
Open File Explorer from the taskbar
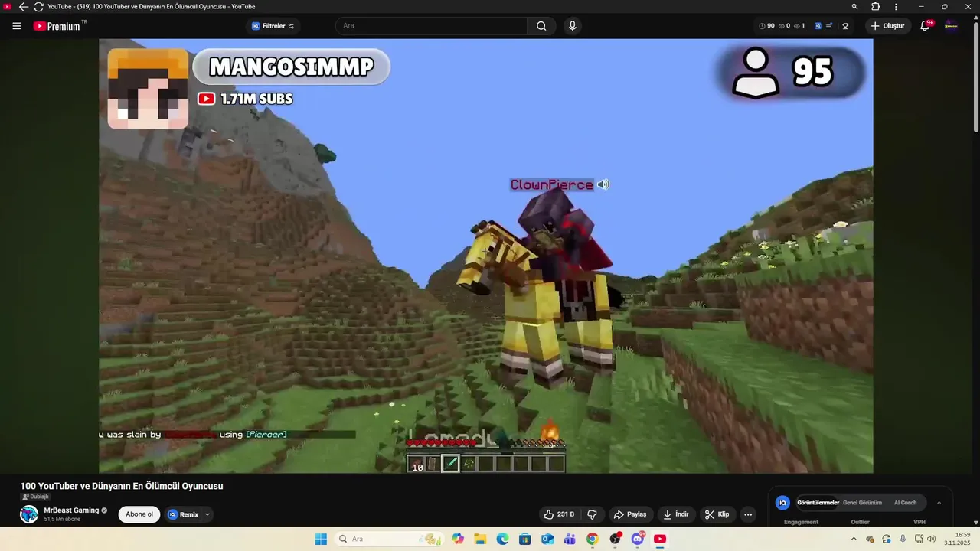pyautogui.click(x=480, y=539)
